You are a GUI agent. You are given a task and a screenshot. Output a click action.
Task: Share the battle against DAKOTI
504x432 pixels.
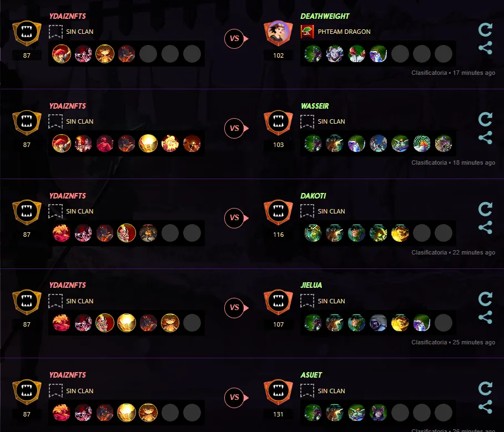[485, 227]
